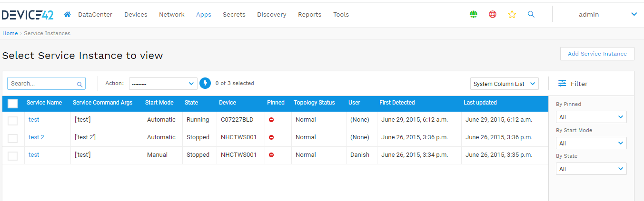This screenshot has width=644, height=201.
Task: Click the green globe icon
Action: (x=473, y=14)
